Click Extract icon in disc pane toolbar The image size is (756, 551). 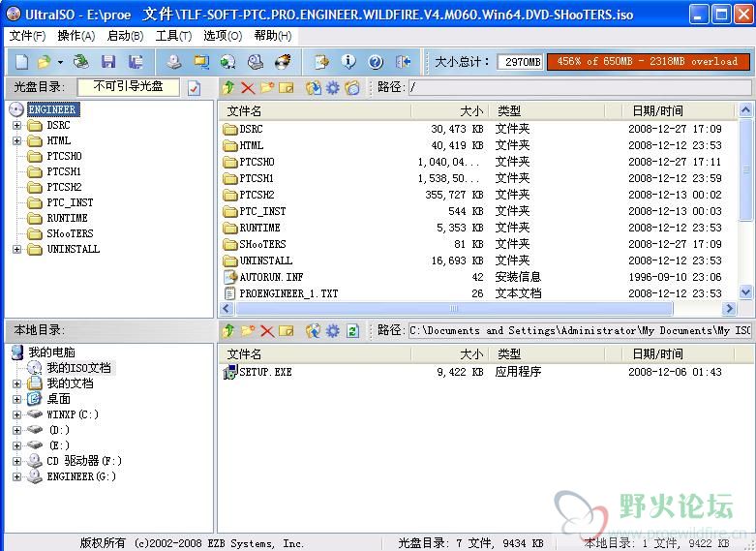[x=314, y=88]
